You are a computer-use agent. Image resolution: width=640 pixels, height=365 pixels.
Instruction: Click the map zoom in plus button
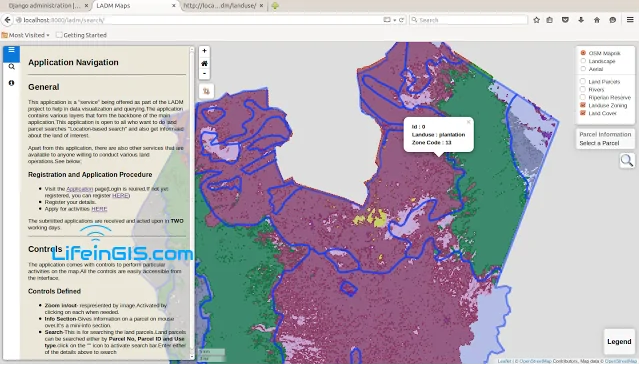tap(204, 51)
